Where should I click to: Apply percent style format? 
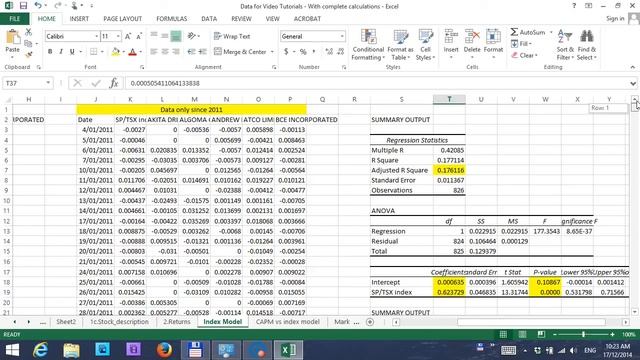point(303,52)
